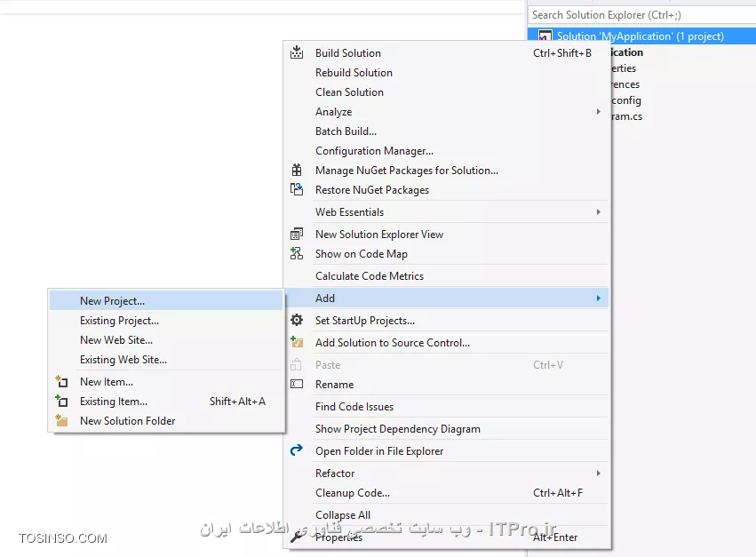Expand the Analyze submenu arrow
This screenshot has height=557, width=756.
pyautogui.click(x=599, y=112)
